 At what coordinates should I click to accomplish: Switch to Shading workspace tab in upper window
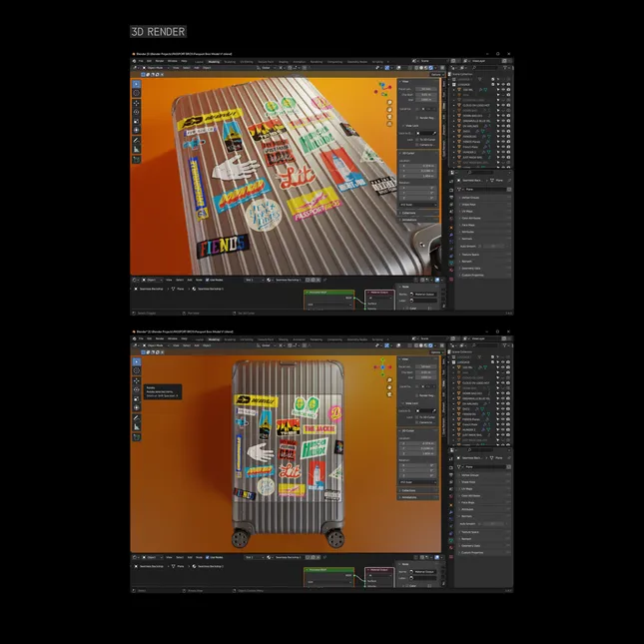283,62
